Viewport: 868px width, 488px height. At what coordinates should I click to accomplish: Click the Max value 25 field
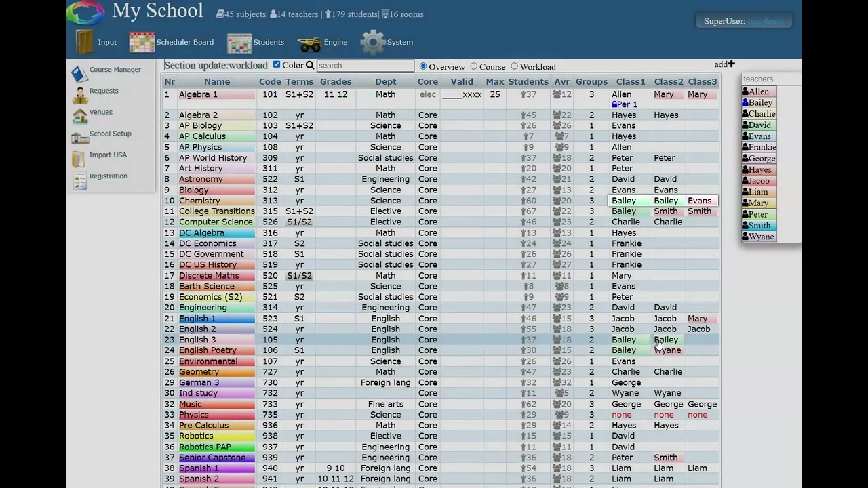pyautogui.click(x=495, y=95)
